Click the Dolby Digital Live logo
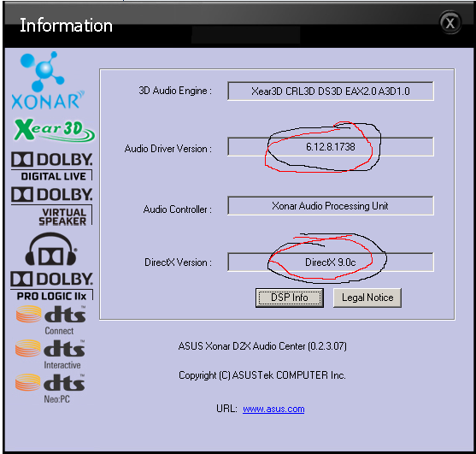The height and width of the screenshot is (454, 476). click(x=52, y=166)
